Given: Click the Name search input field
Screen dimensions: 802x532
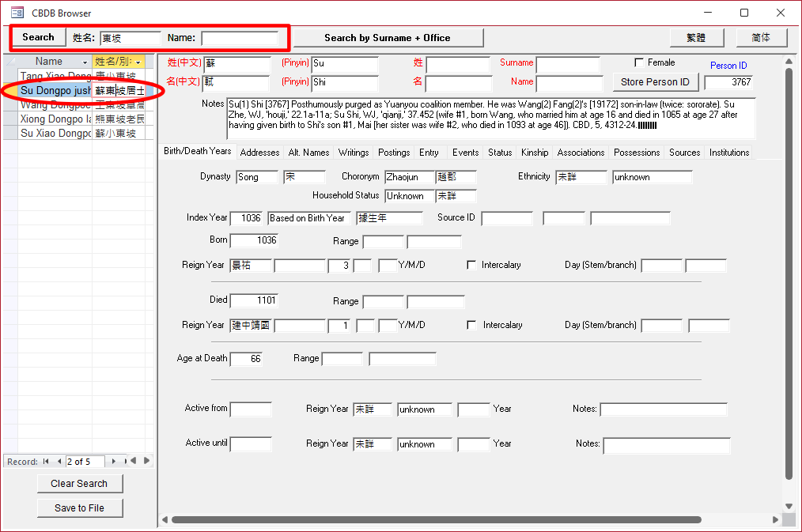Looking at the screenshot, I should (240, 38).
